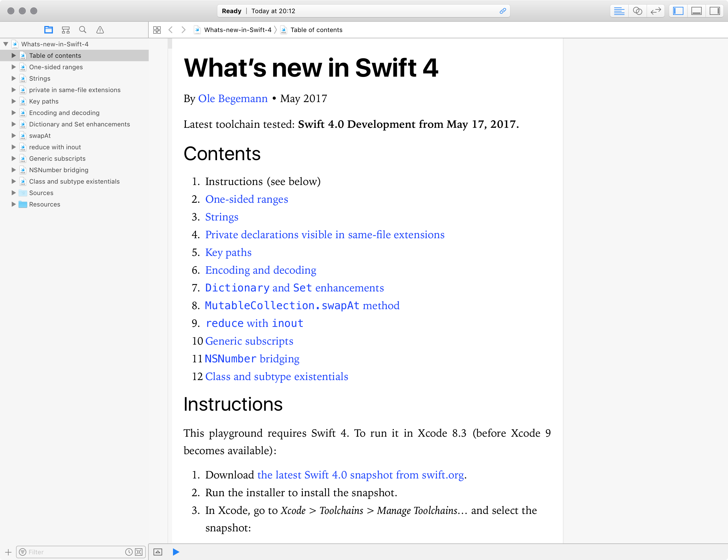Select the Strings page in the navigator
This screenshot has height=560, width=728.
pyautogui.click(x=40, y=78)
